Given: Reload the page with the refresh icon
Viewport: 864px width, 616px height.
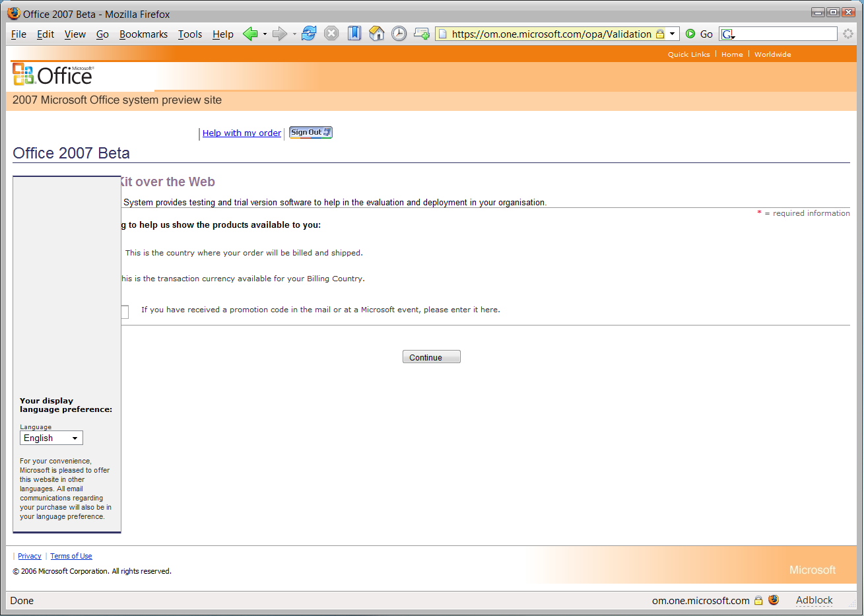Looking at the screenshot, I should (309, 34).
